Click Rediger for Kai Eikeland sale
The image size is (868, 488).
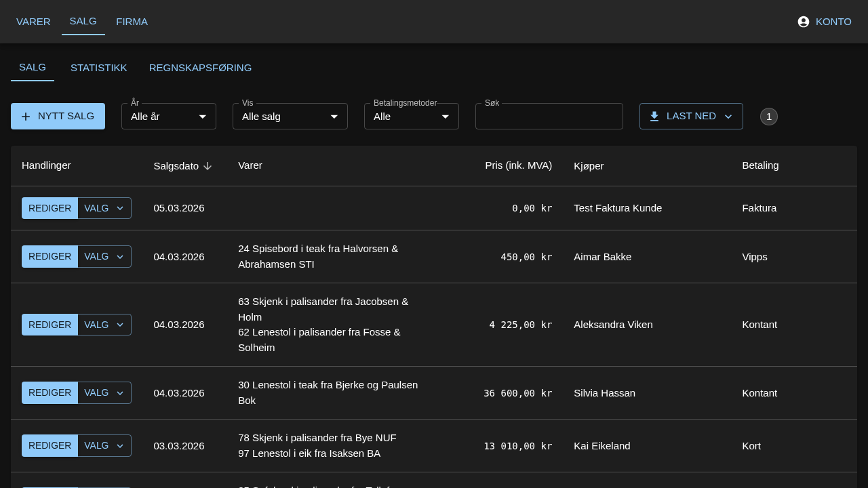(x=50, y=446)
